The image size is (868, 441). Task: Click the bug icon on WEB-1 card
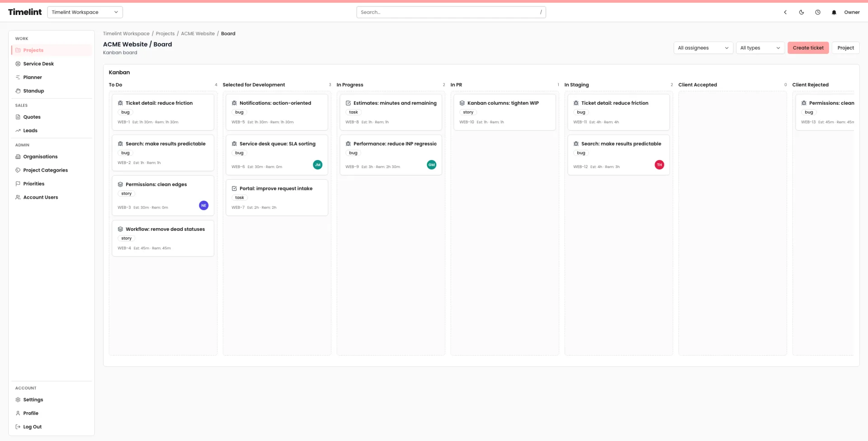pos(120,103)
